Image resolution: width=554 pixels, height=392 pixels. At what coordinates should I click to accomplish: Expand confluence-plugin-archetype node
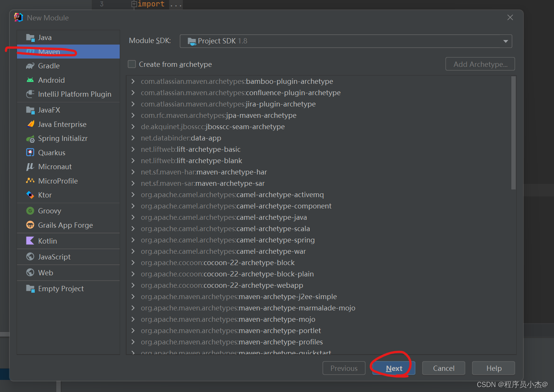(x=133, y=93)
